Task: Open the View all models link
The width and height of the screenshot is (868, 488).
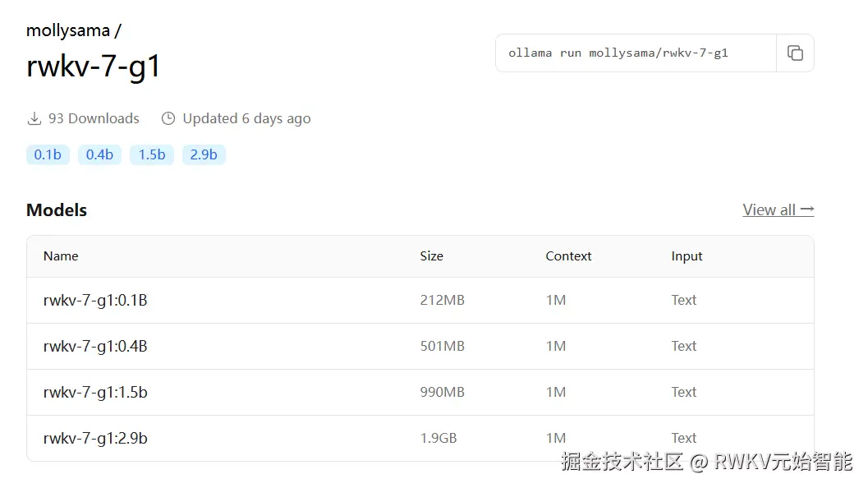Action: [778, 210]
